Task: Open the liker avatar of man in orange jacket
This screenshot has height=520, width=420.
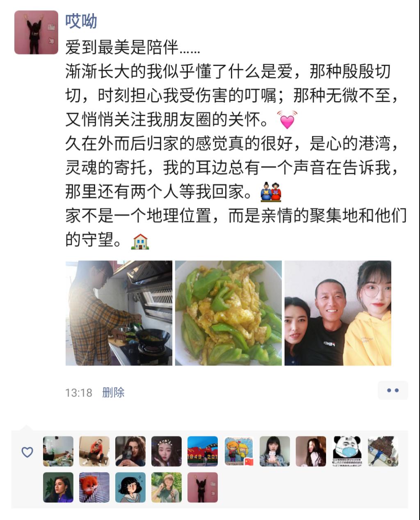Action: tap(94, 452)
